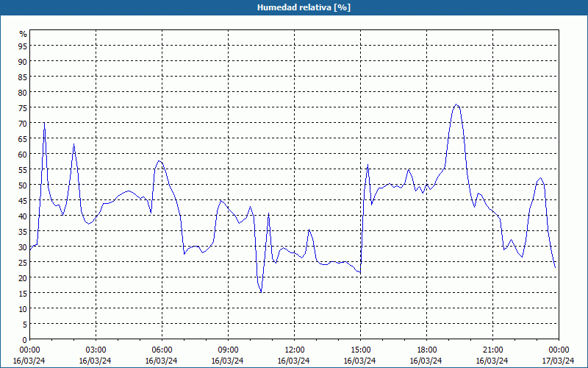588x368 pixels.
Task: Click the 15:00 time label
Action: pos(360,350)
